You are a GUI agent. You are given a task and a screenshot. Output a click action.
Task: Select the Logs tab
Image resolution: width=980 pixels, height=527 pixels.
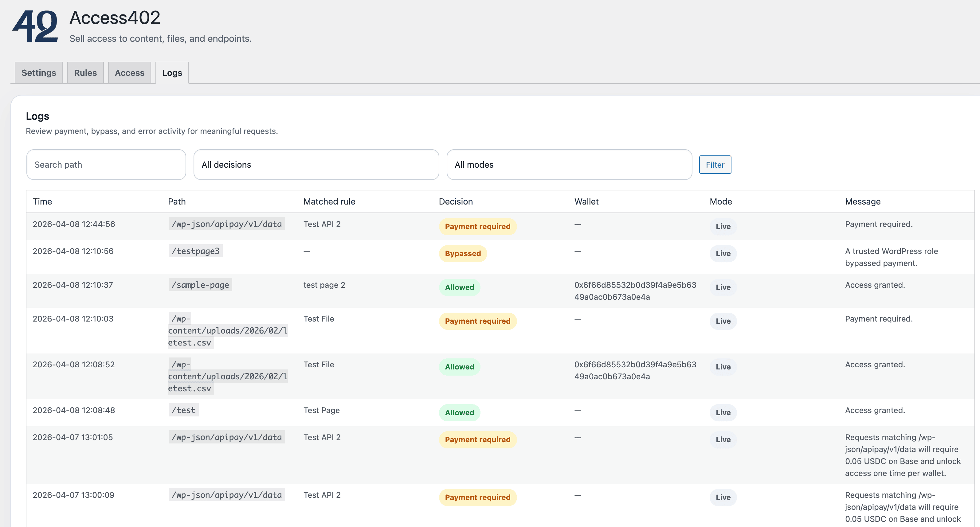[x=172, y=72]
